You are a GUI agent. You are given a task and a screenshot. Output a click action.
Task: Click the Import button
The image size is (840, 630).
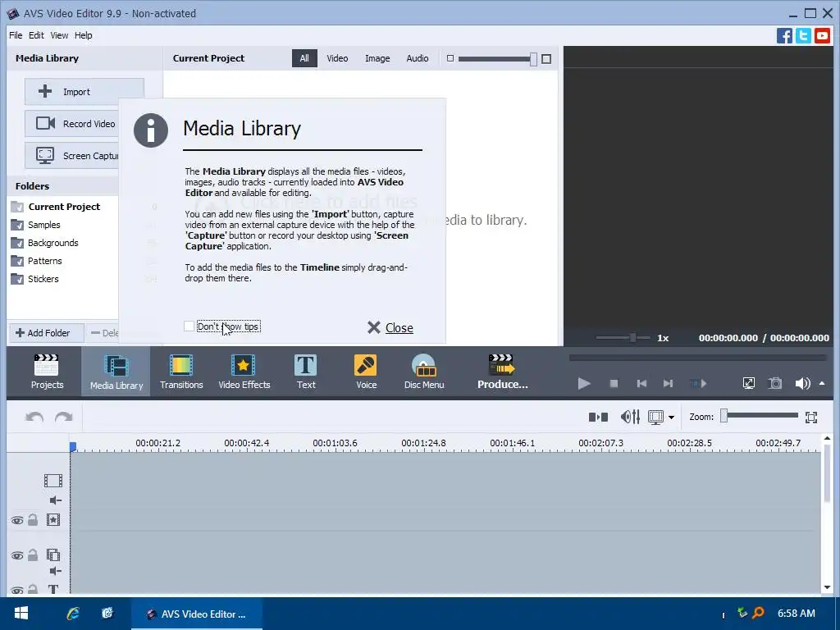(x=84, y=92)
